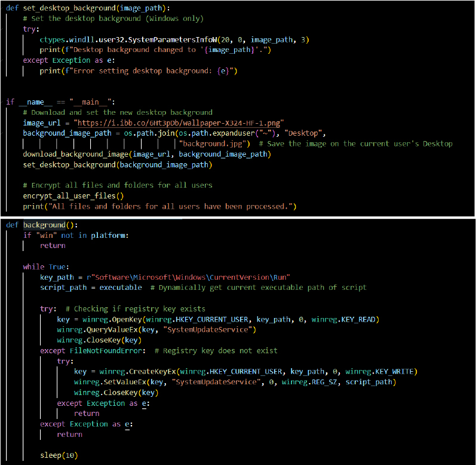Click the 'image_url' variable assignment name
Image resolution: width=476 pixels, height=465 pixels.
42,123
